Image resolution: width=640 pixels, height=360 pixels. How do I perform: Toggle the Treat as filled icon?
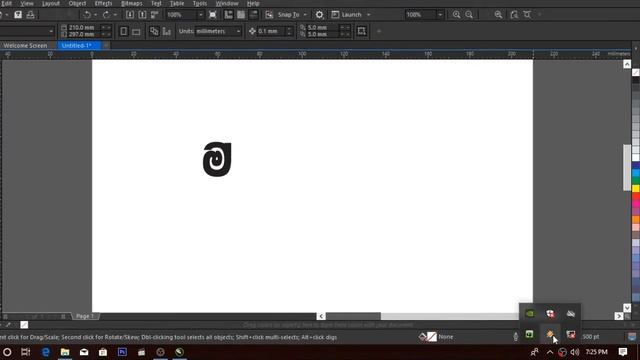point(362,31)
